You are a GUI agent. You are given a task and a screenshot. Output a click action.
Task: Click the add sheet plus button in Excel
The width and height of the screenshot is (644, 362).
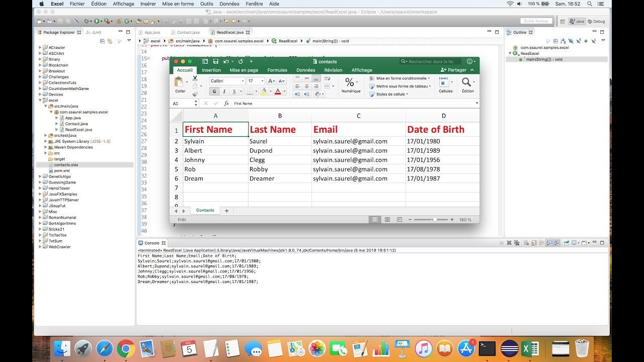coord(226,211)
